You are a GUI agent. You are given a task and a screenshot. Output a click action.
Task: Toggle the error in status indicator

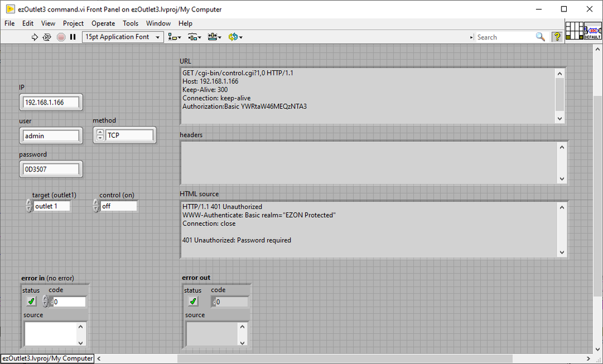[31, 301]
